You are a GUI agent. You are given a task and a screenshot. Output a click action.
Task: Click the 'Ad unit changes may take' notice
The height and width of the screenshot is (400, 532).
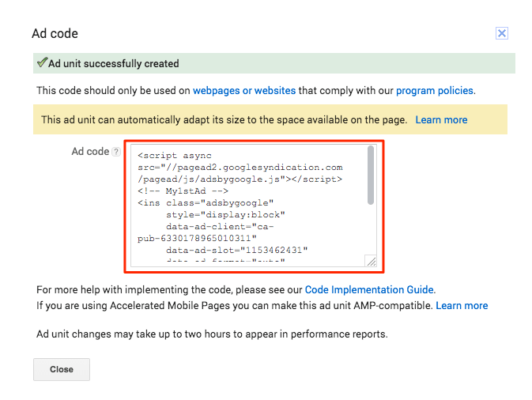212,334
